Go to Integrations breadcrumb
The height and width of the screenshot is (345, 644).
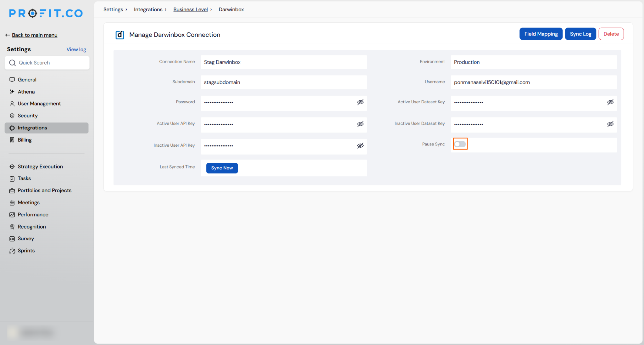(x=148, y=9)
